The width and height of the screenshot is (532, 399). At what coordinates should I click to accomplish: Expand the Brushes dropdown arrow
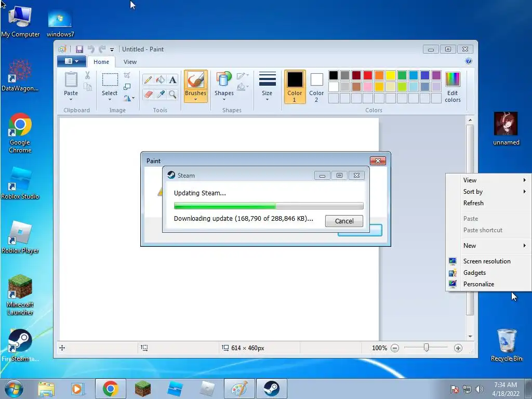click(196, 99)
